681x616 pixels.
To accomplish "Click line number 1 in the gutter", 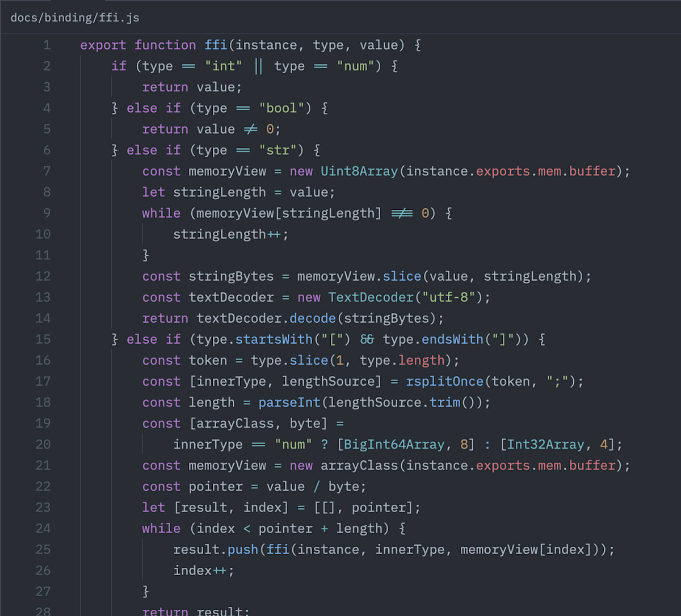I will [47, 45].
